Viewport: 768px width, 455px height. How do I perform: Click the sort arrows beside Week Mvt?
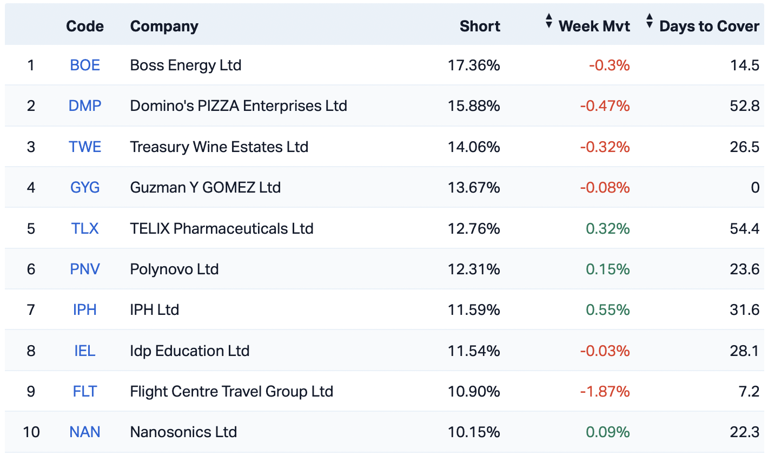(x=549, y=22)
